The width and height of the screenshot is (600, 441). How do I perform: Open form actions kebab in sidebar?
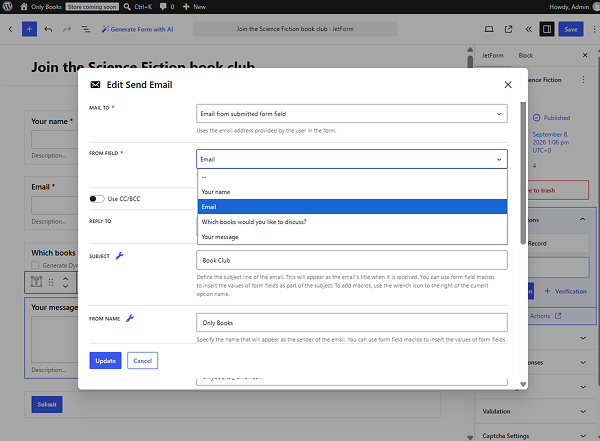584,80
